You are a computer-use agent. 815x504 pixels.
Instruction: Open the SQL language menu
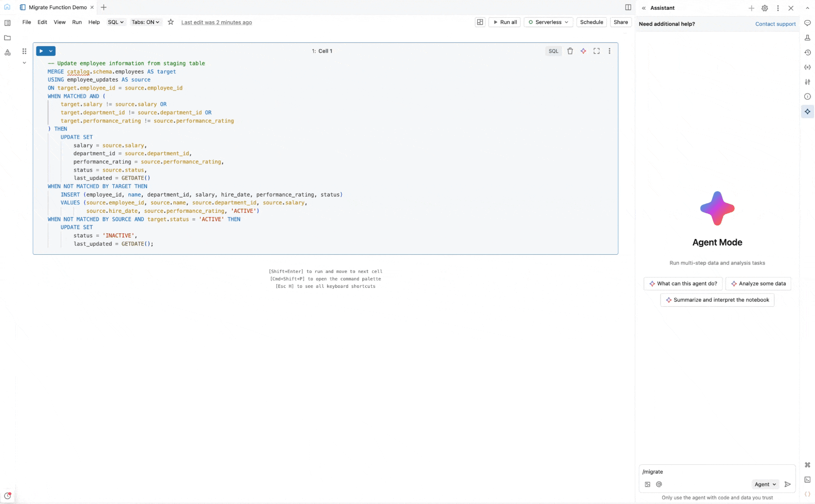[x=115, y=22]
